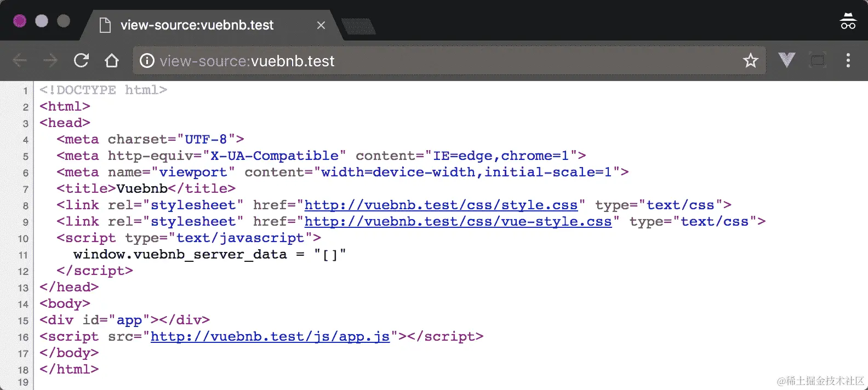Open the Vue devtools extension icon
The width and height of the screenshot is (868, 390).
point(787,60)
